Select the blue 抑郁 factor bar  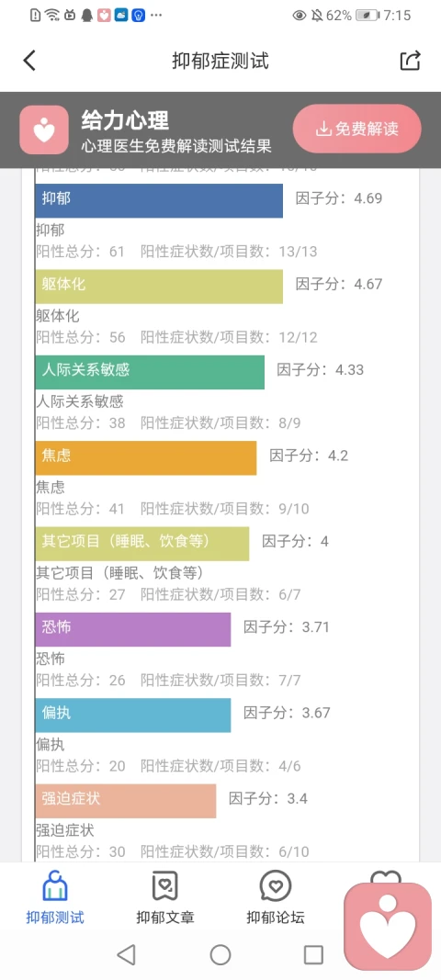(x=159, y=200)
